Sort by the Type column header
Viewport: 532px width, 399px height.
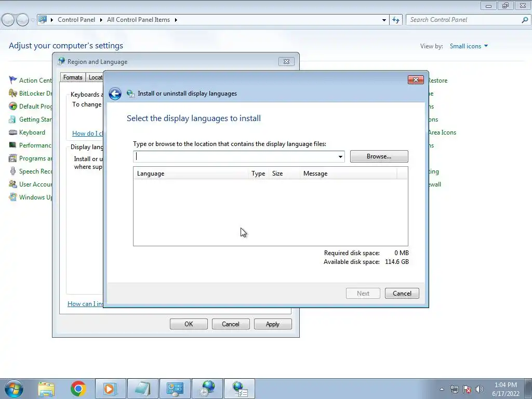258,174
